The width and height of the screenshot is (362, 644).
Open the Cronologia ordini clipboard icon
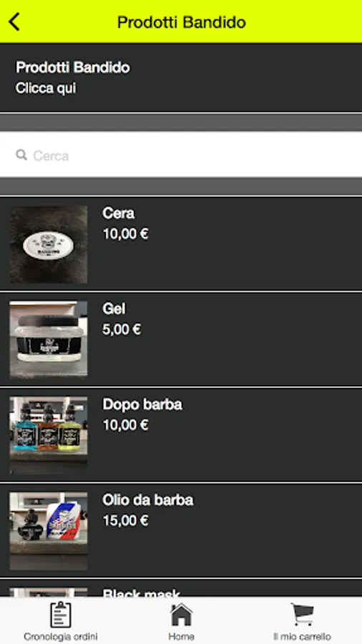pos(60,615)
